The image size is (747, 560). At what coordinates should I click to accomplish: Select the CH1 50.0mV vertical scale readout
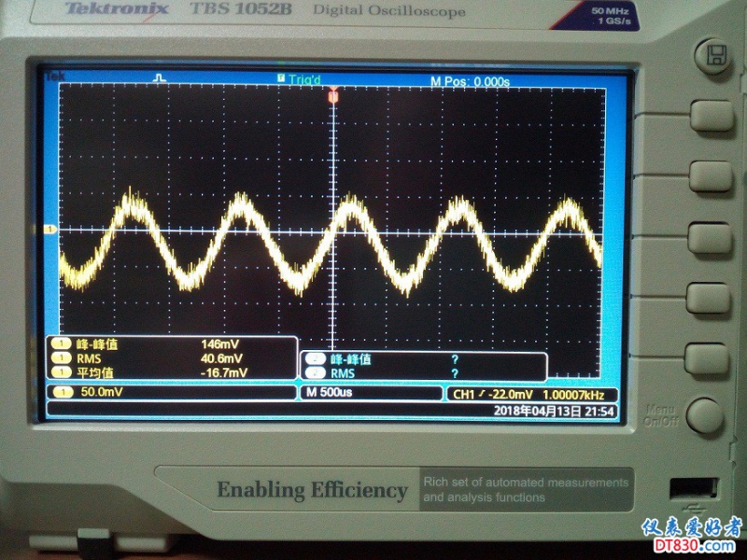click(103, 393)
